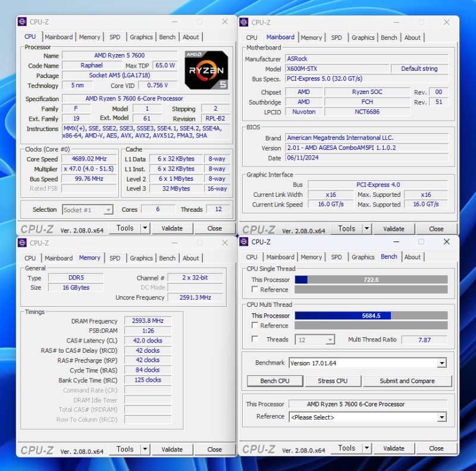Open the Reference processor Please Select dropdown
Viewport: 476px width, 471px height.
pyautogui.click(x=441, y=417)
